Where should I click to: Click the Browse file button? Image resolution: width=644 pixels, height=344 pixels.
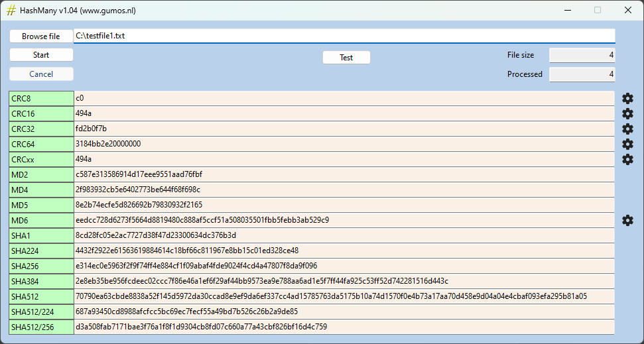(41, 36)
